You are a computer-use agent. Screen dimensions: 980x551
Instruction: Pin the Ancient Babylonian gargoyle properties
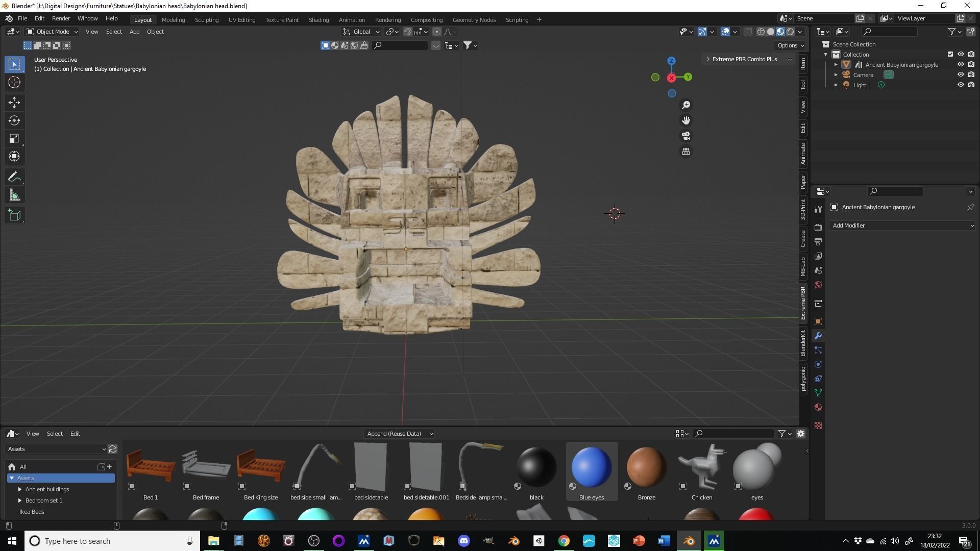(970, 207)
